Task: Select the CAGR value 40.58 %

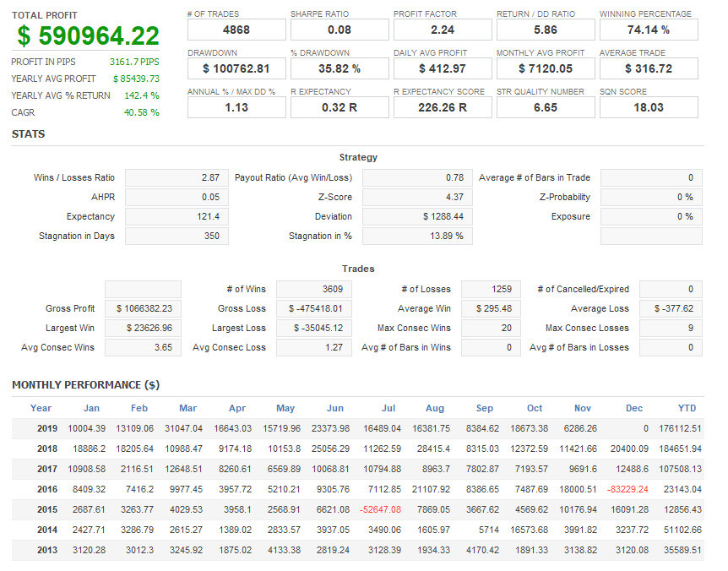Action: (142, 112)
